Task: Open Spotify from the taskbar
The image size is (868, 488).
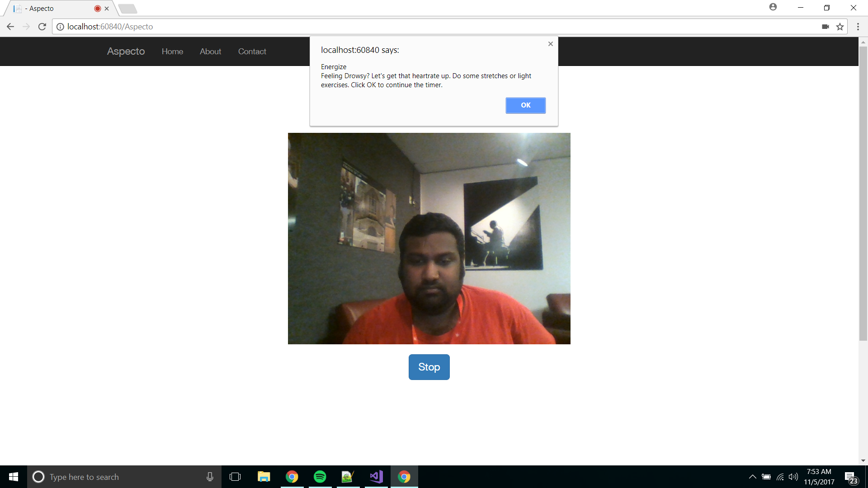Action: (x=320, y=477)
